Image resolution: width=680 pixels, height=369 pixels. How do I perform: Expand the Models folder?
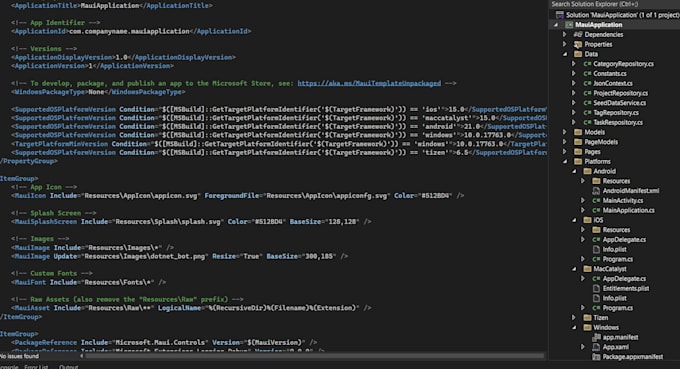coord(565,132)
